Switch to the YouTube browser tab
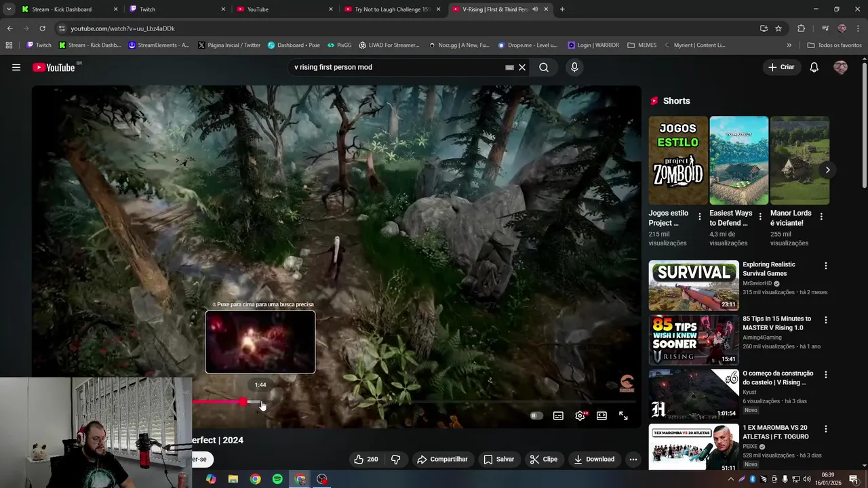 284,9
